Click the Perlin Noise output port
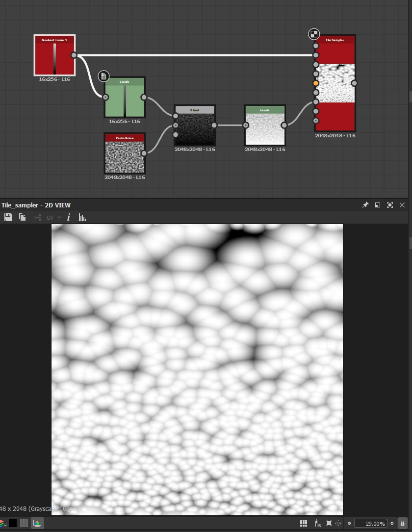 tap(144, 153)
